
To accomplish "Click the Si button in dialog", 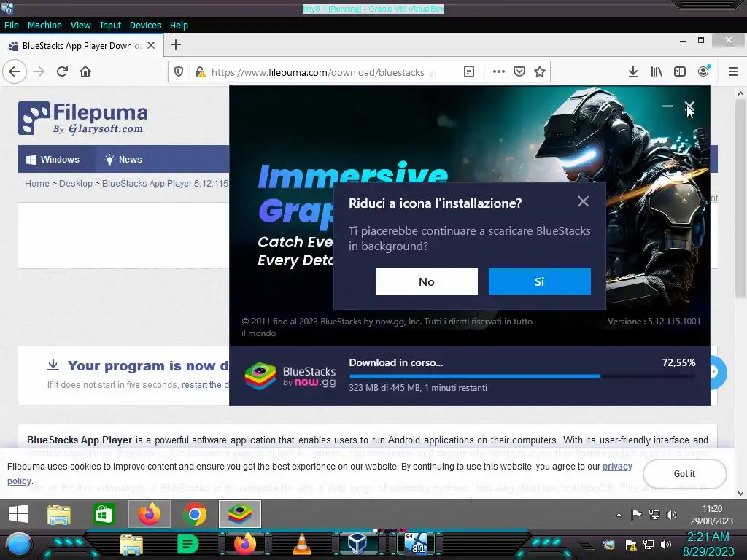I will pos(540,281).
